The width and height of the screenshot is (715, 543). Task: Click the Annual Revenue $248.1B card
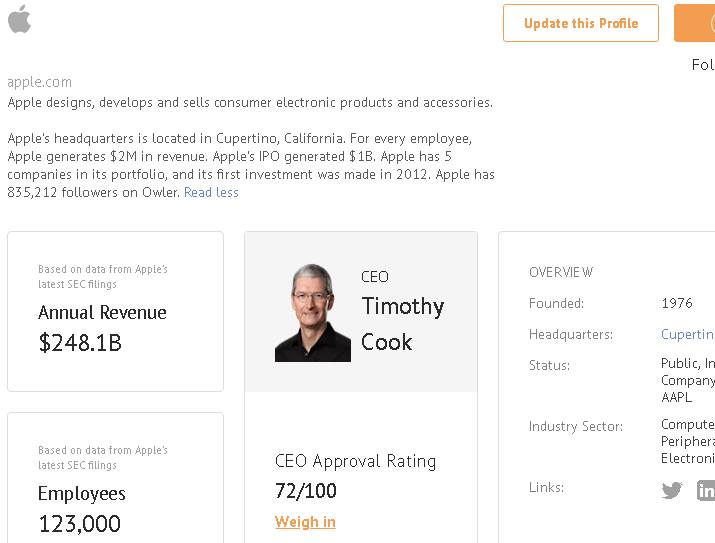click(x=115, y=311)
